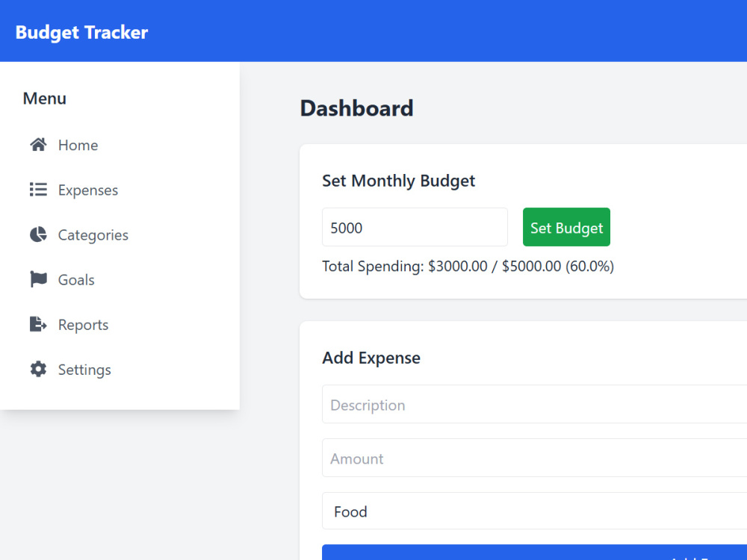Click the Menu heading in the sidebar
Screen dimensions: 747x560
(44, 98)
